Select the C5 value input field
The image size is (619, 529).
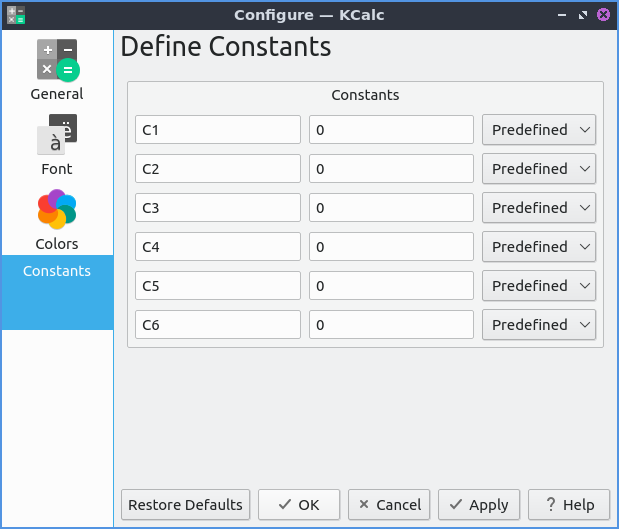(391, 286)
